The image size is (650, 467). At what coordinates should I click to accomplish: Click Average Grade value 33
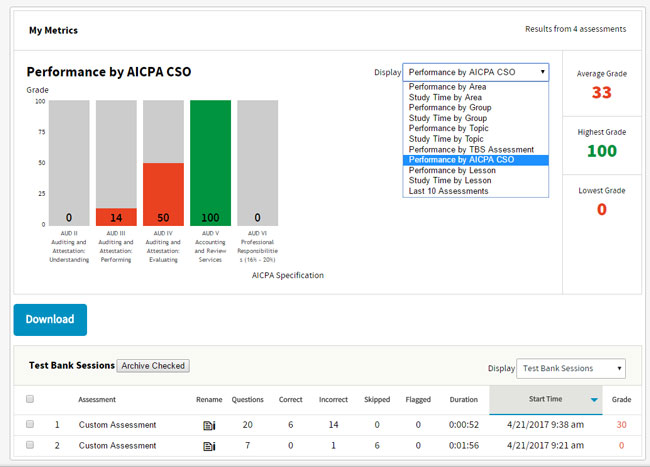pyautogui.click(x=601, y=92)
